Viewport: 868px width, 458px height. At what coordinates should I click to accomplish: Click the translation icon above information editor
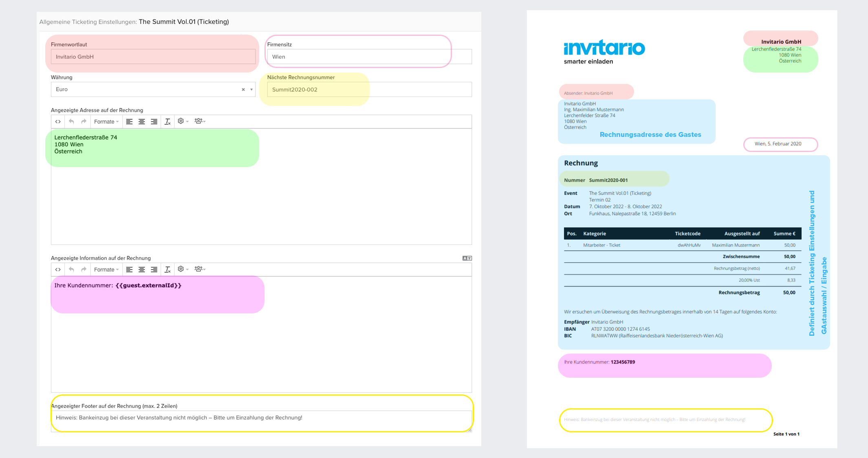click(467, 258)
